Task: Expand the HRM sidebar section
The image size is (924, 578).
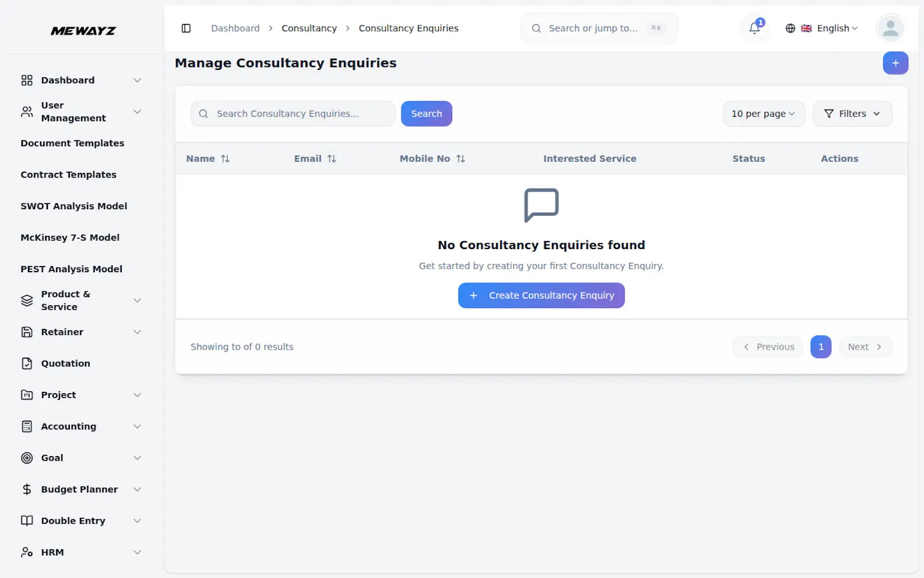Action: [81, 553]
